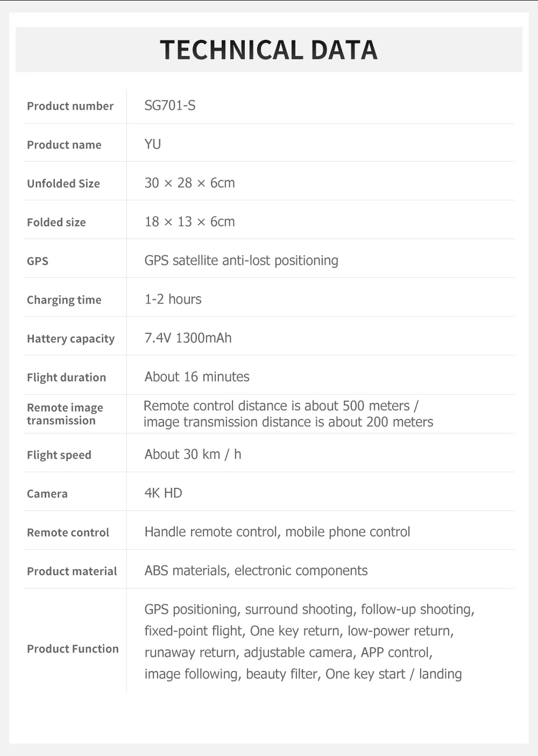538x756 pixels.
Task: Select the YU product name value
Action: [x=153, y=144]
